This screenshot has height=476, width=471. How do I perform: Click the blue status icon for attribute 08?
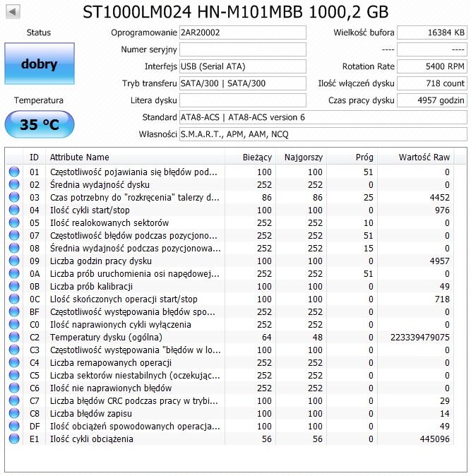(14, 249)
